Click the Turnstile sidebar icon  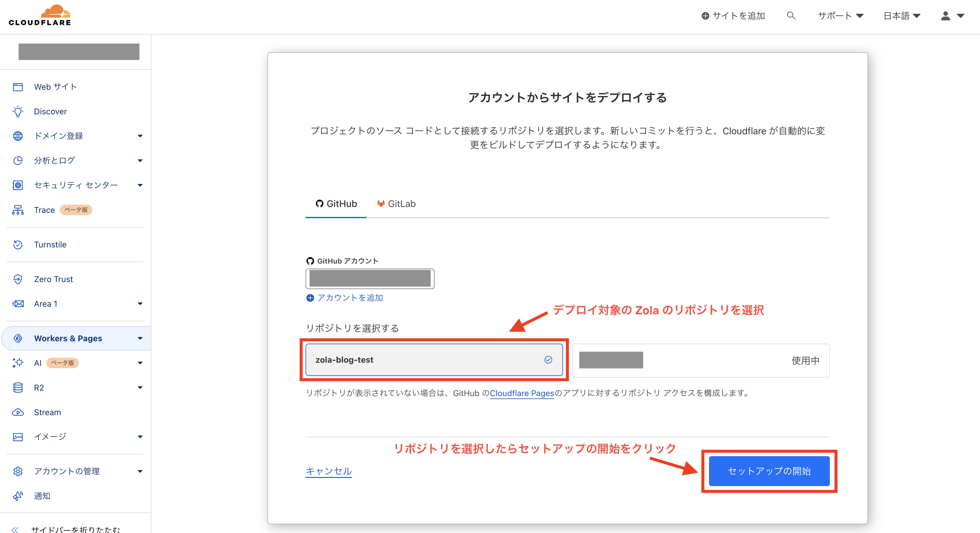coord(18,245)
